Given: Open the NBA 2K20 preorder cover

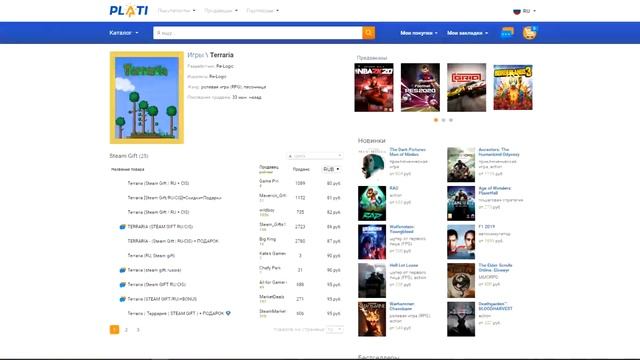Looking at the screenshot, I should (x=374, y=87).
